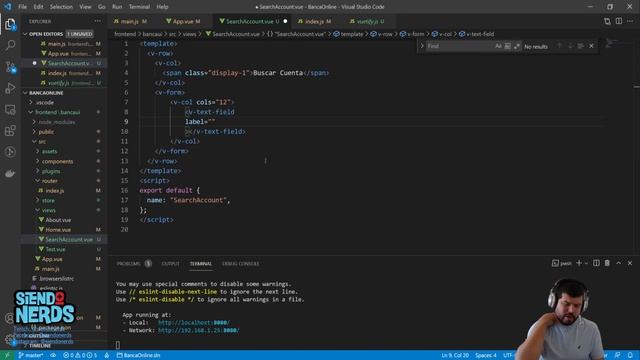Viewport: 640px width, 360px height.
Task: Open the new terminal launch profile dropdown
Action: tap(586, 263)
